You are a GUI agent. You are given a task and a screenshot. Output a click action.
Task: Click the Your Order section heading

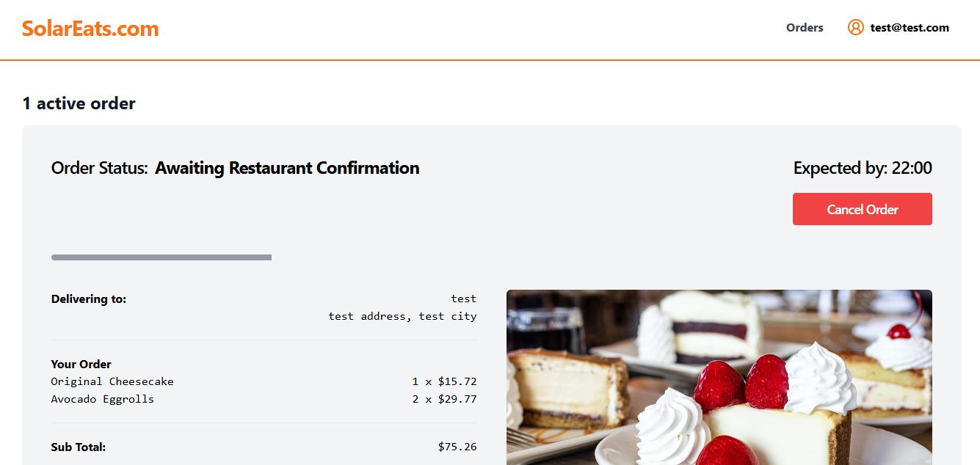point(81,364)
